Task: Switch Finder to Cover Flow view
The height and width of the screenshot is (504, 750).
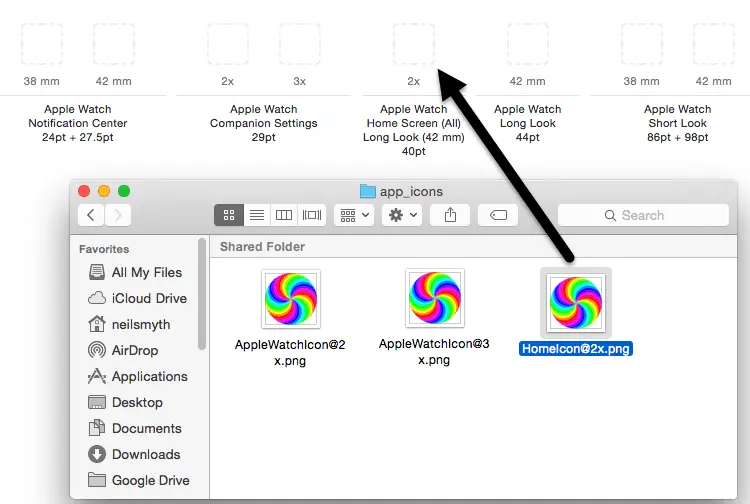Action: 312,215
